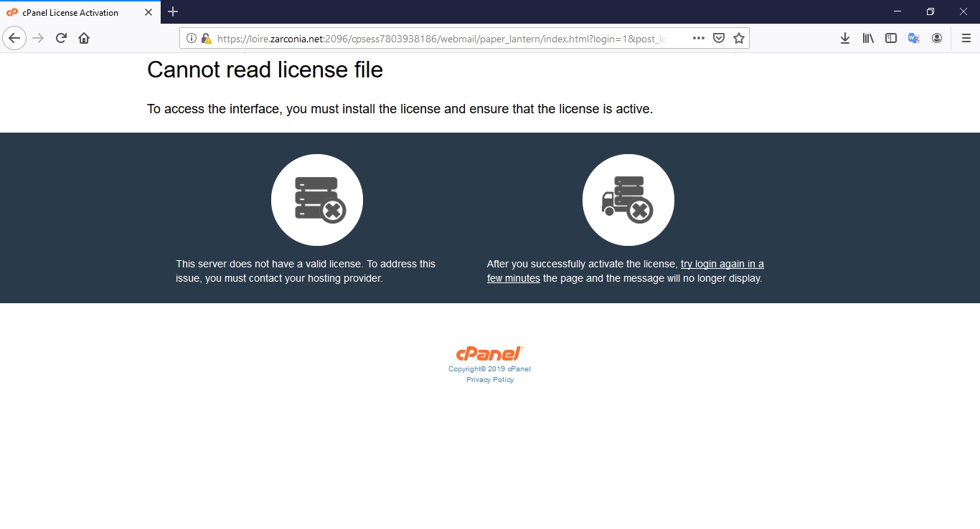
Task: Click the 'Copyright© 2019 cPanel' text
Action: pyautogui.click(x=490, y=369)
